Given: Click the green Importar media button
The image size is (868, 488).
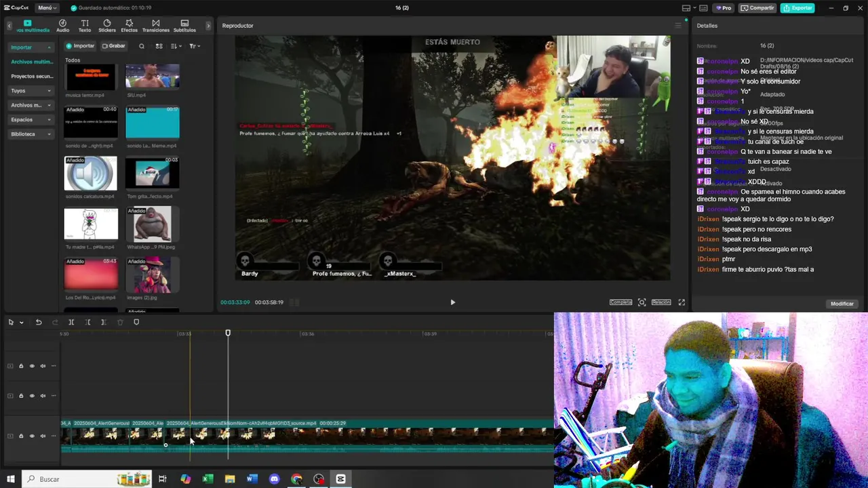Looking at the screenshot, I should 80,46.
